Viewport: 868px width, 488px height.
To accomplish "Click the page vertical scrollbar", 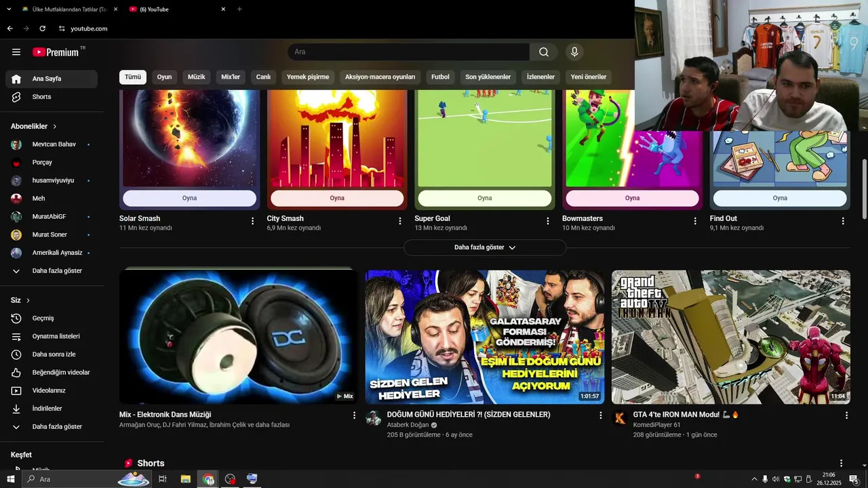I will pos(864,188).
